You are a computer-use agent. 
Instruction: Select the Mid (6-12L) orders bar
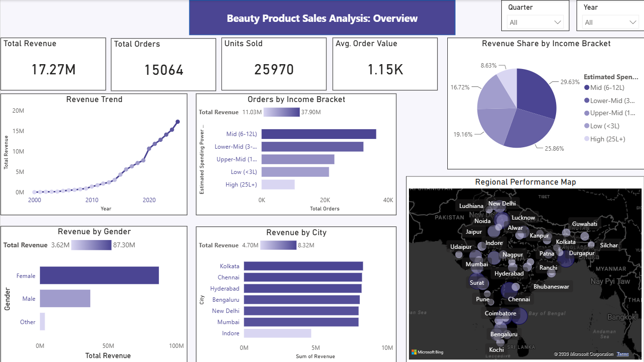pyautogui.click(x=319, y=134)
